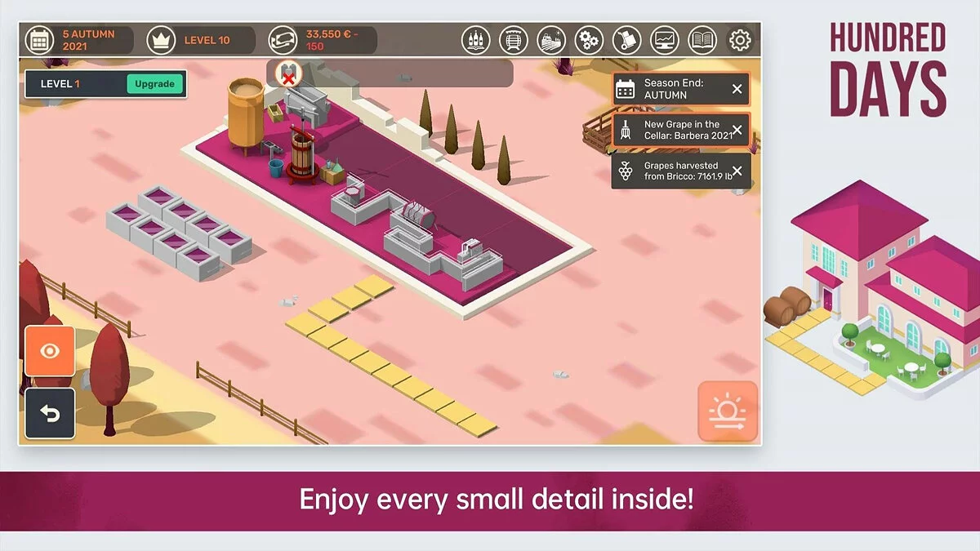Click the calendar icon beside 5 Autumn 2021
The width and height of the screenshot is (980, 551).
[39, 39]
